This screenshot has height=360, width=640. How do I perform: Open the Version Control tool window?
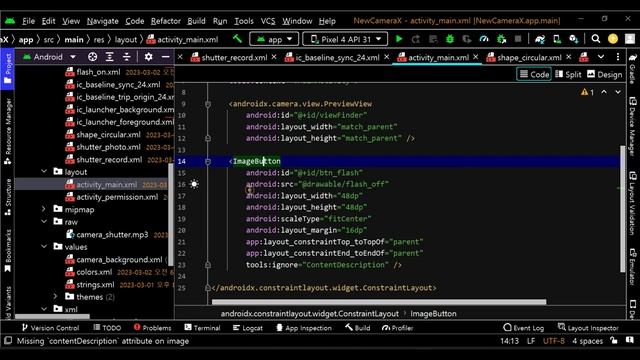[x=50, y=328]
